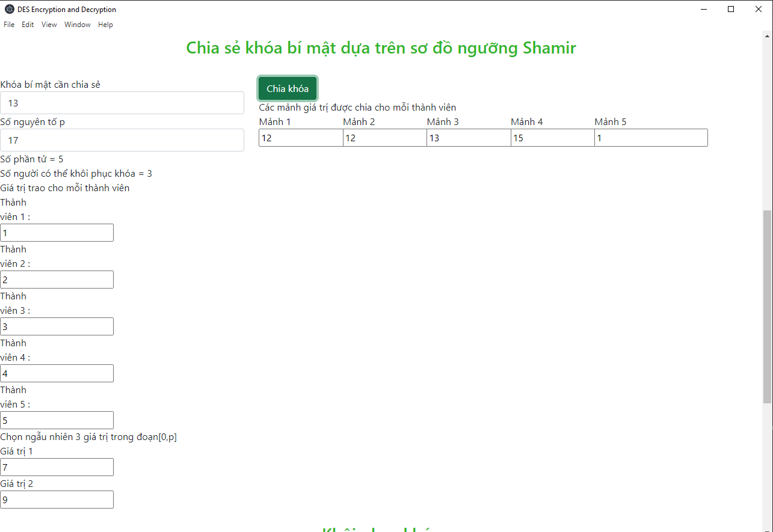773x532 pixels.
Task: Click the Mảnh 5 share box showing 1
Action: click(x=651, y=138)
